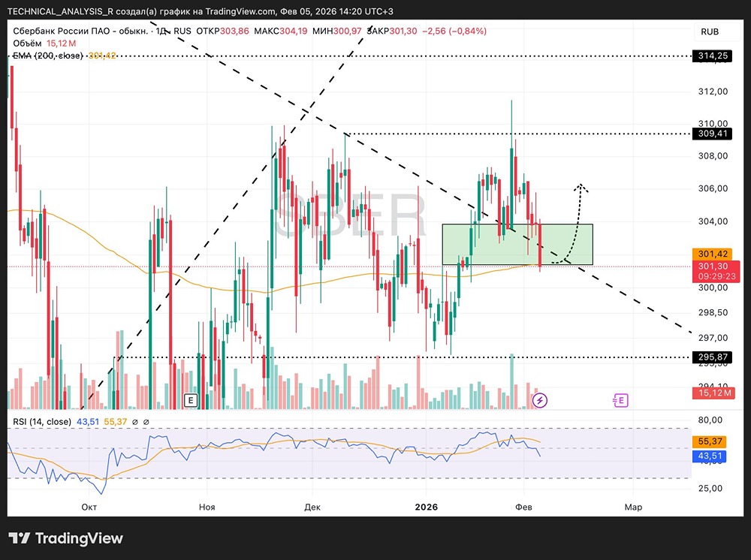Click the RSI (14, close) indicator legend
Screen dimensions: 751x560
pos(41,422)
